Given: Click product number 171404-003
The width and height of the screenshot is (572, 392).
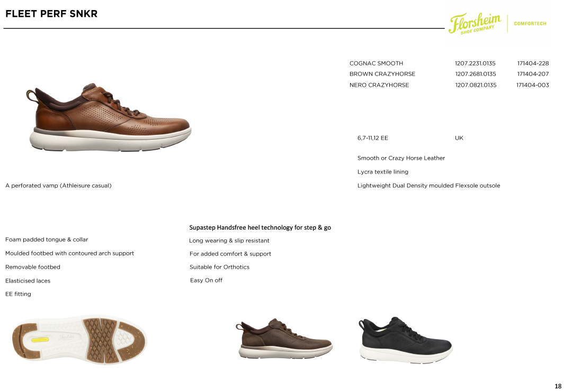Looking at the screenshot, I should tap(533, 85).
